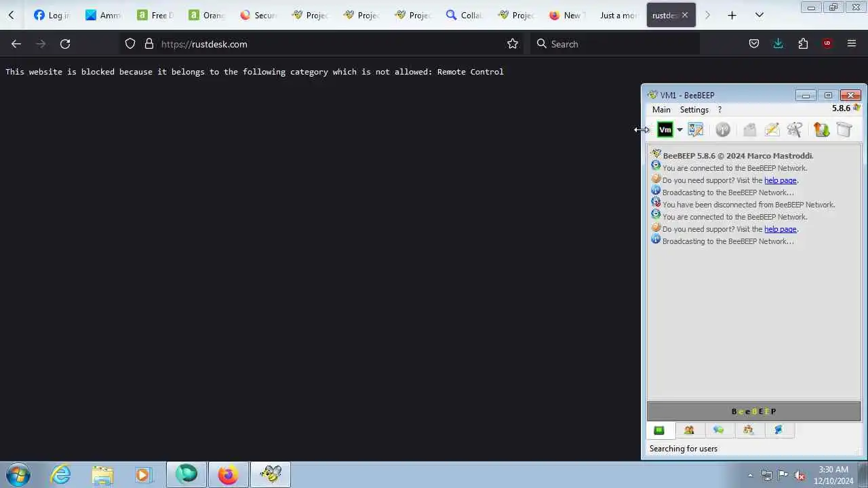The width and height of the screenshot is (868, 488).
Task: Close the rustdesk tab with its X
Action: click(685, 15)
